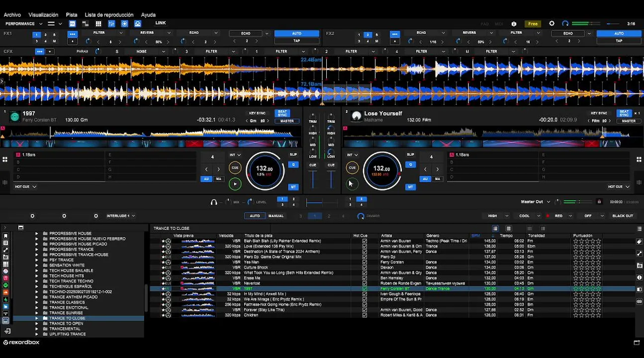The height and width of the screenshot is (358, 644).
Task: Click the device sync icon at sidebar bottom
Action: point(7,331)
